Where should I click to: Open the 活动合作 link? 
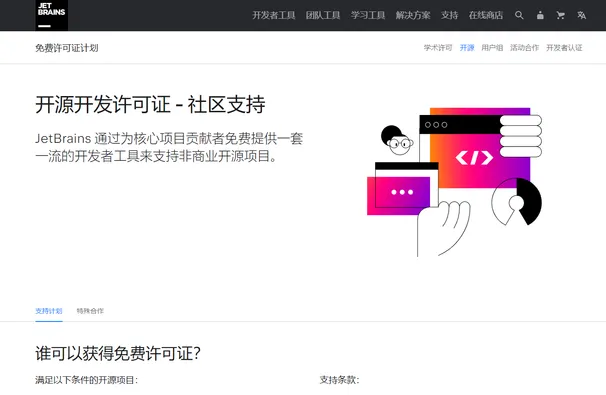tap(524, 48)
